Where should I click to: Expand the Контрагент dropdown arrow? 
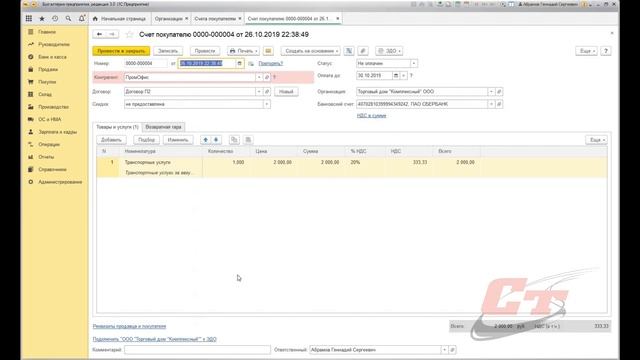coord(259,77)
